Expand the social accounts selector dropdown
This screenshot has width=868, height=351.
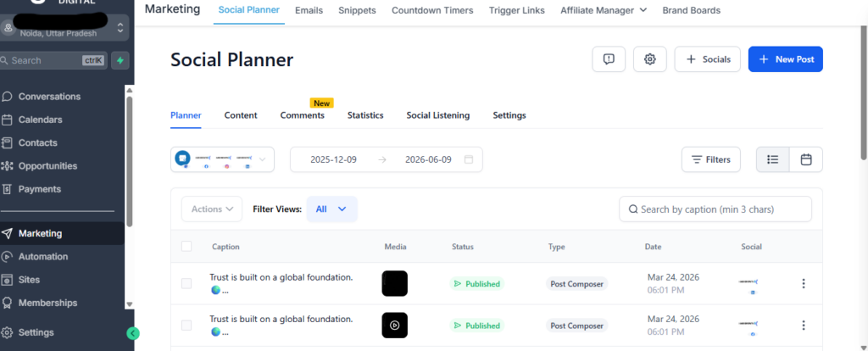(x=223, y=159)
